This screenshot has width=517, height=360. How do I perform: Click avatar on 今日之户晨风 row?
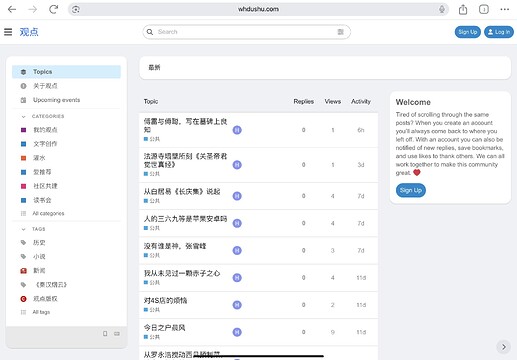237,332
